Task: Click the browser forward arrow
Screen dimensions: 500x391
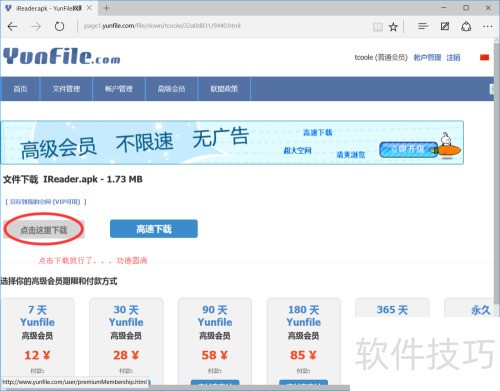Action: pyautogui.click(x=36, y=26)
